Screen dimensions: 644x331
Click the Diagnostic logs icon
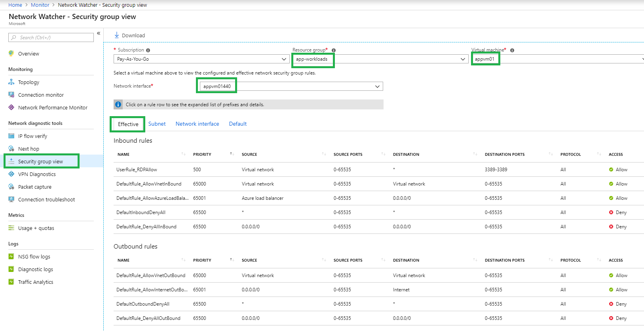click(x=11, y=269)
